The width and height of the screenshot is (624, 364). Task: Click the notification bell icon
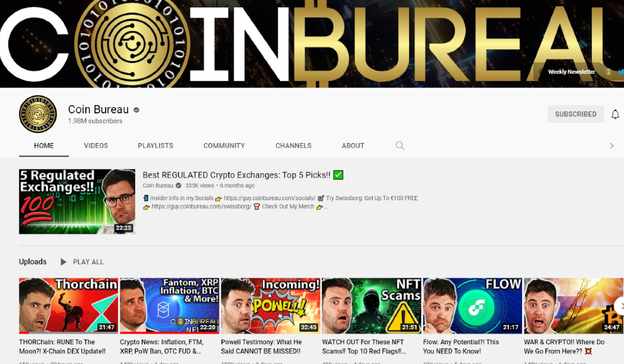[x=615, y=114]
